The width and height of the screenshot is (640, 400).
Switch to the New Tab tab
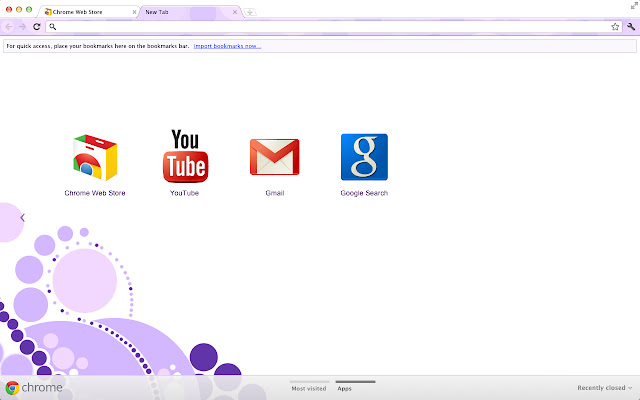189,12
